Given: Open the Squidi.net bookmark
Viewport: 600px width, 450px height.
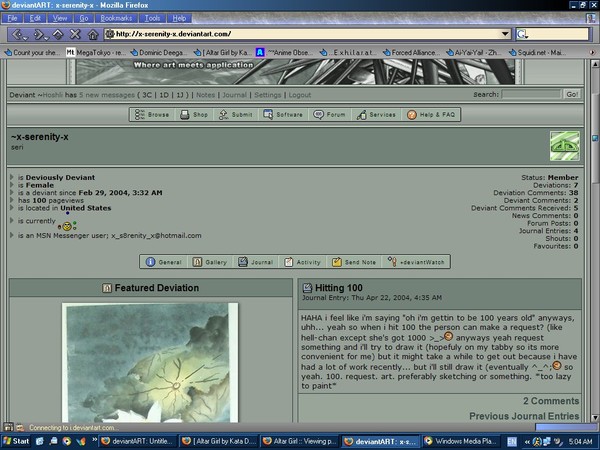Looking at the screenshot, I should click(x=538, y=52).
